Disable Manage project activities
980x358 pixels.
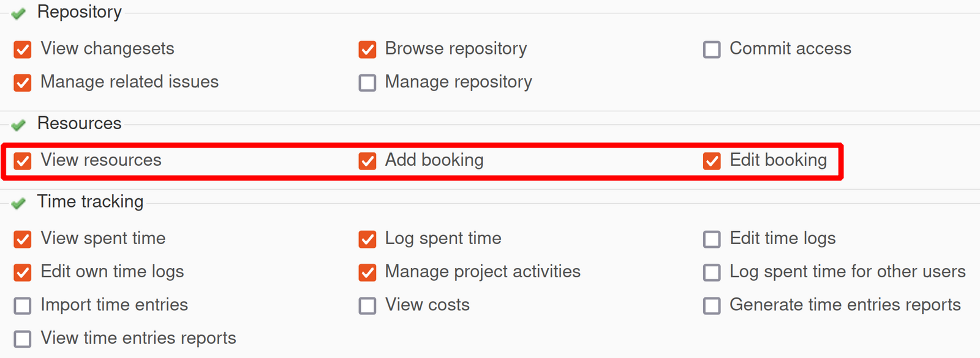(367, 272)
